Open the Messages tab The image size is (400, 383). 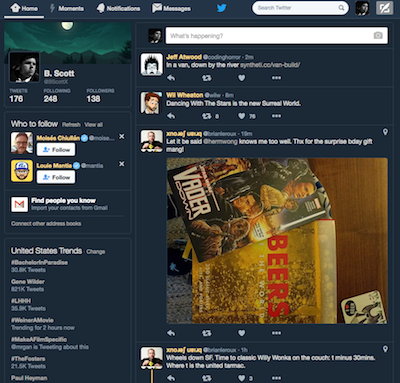[x=171, y=8]
